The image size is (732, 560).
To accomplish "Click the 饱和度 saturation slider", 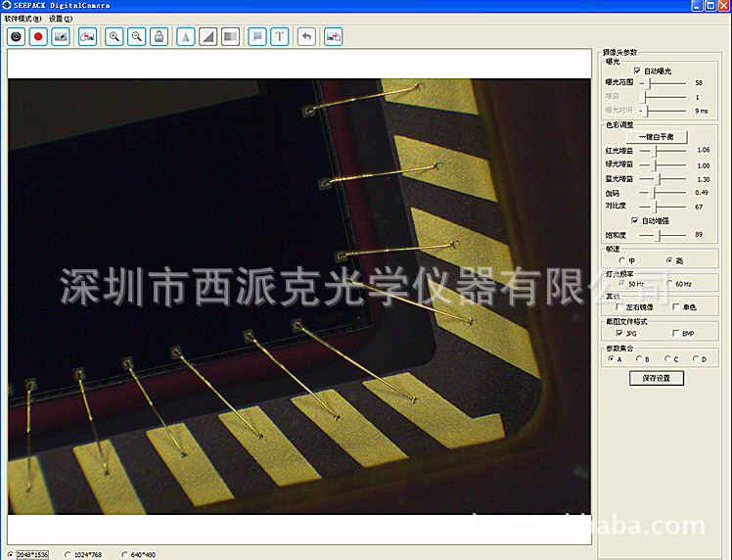I will pos(663,235).
